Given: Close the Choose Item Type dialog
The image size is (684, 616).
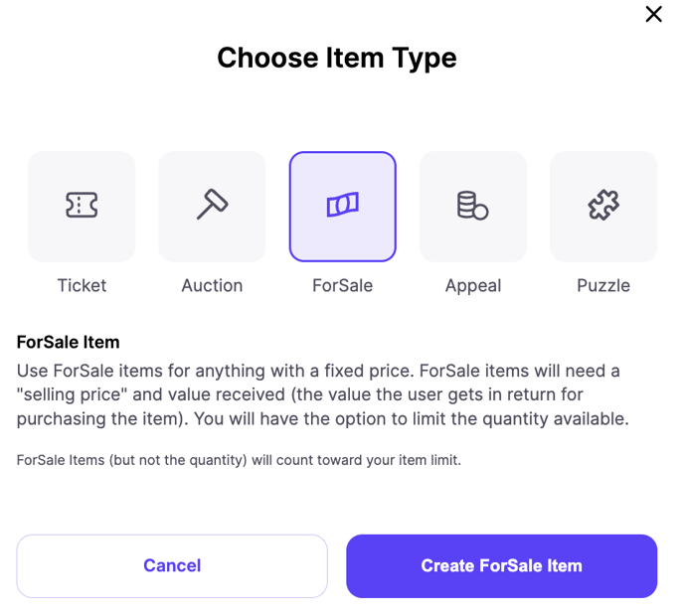Looking at the screenshot, I should click(x=653, y=14).
